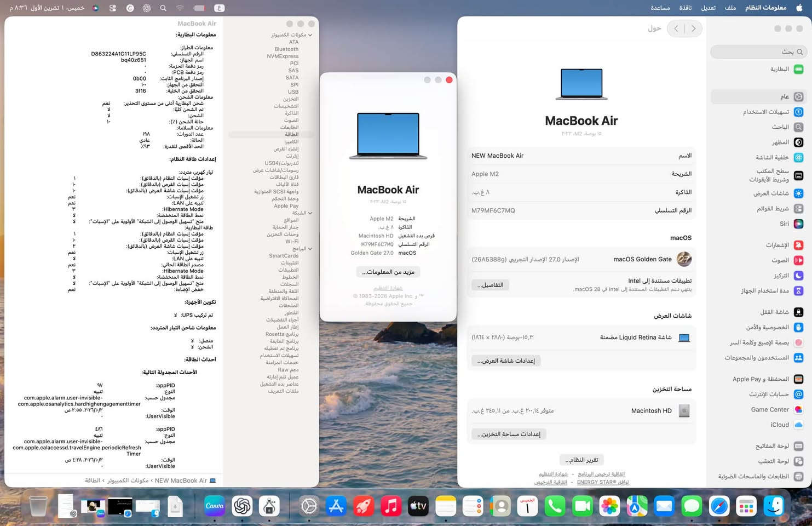Open Music app in the Dock

pyautogui.click(x=391, y=506)
